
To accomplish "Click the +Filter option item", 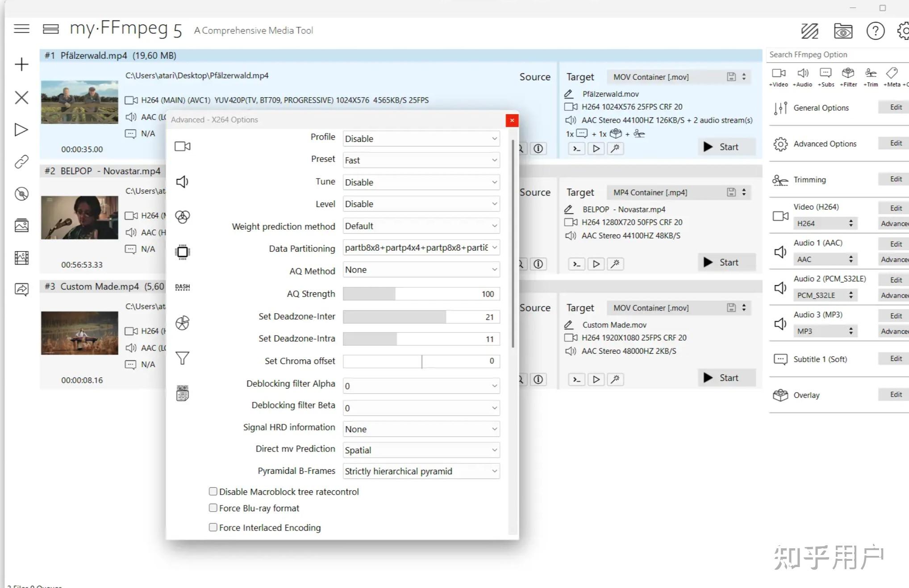I will [848, 77].
